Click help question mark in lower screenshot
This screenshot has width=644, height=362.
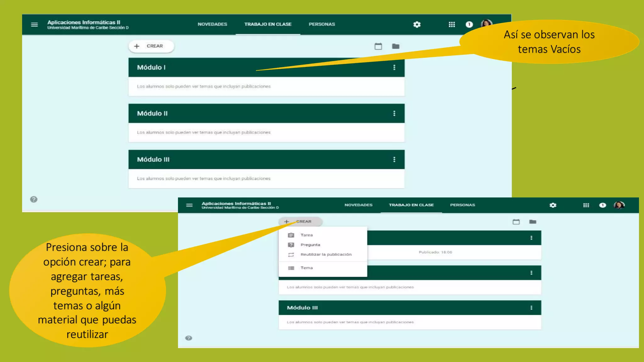[x=189, y=338]
